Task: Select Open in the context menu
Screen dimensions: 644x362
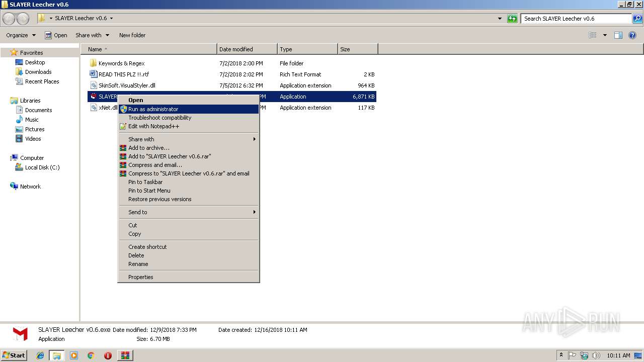Action: pos(189,100)
